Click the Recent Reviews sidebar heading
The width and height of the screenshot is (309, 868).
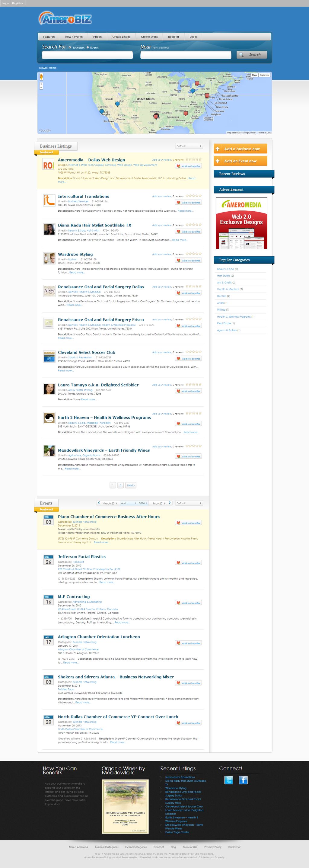(x=244, y=174)
